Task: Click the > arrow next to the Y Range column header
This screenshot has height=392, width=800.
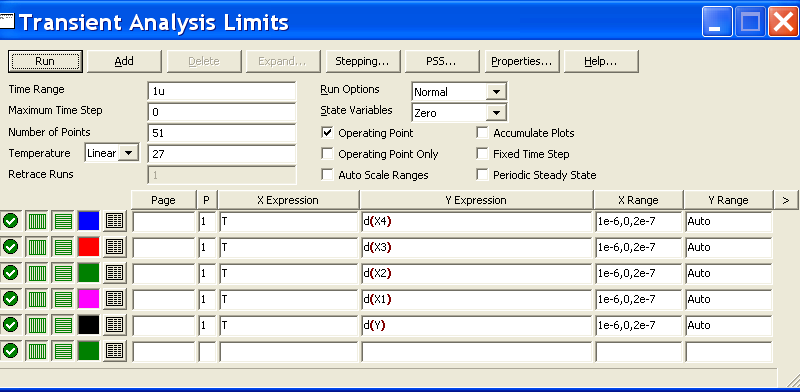Action: click(x=786, y=200)
